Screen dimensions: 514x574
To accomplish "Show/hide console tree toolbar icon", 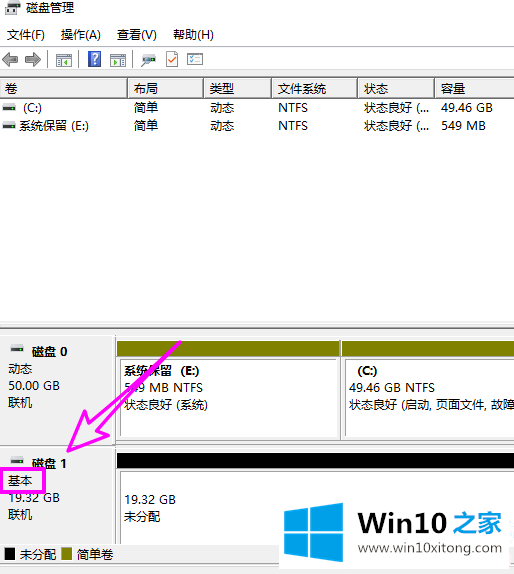I will point(64,60).
